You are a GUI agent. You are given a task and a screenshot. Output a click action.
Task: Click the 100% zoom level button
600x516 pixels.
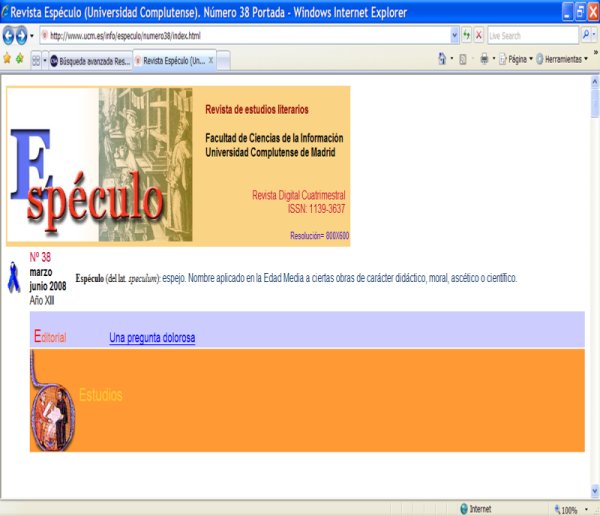(566, 510)
